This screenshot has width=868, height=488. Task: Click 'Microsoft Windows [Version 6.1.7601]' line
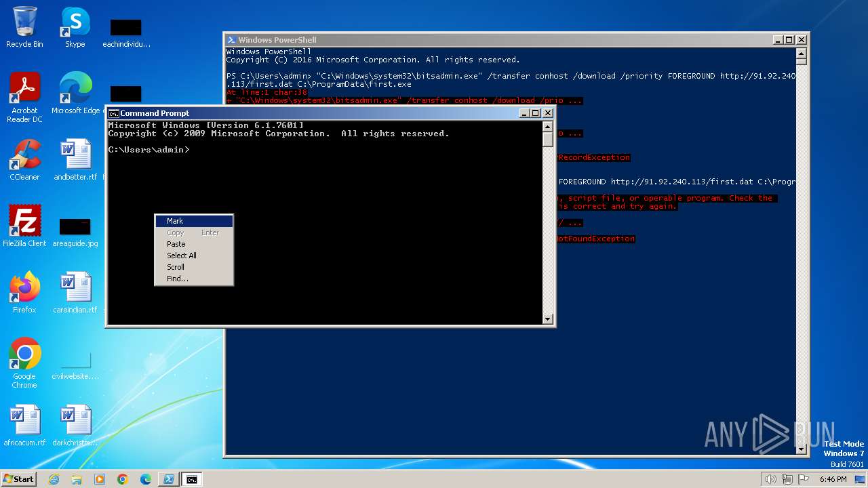pyautogui.click(x=206, y=125)
